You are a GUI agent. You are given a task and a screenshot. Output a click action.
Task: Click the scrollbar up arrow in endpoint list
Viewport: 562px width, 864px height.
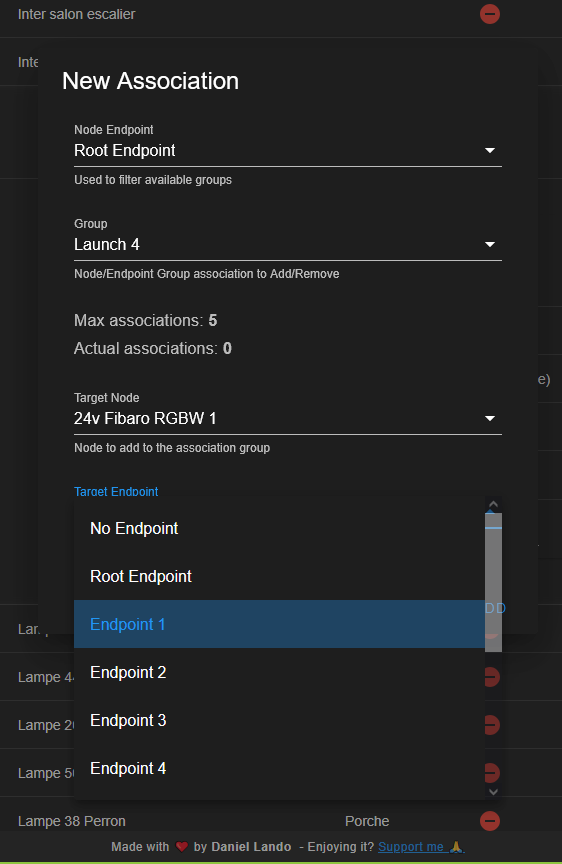tap(494, 504)
